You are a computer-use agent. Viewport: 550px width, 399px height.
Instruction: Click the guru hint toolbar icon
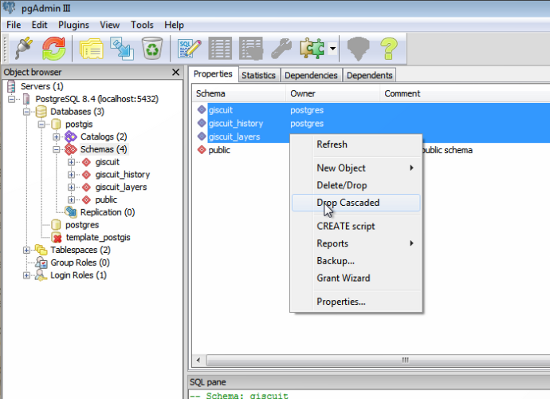pyautogui.click(x=358, y=48)
